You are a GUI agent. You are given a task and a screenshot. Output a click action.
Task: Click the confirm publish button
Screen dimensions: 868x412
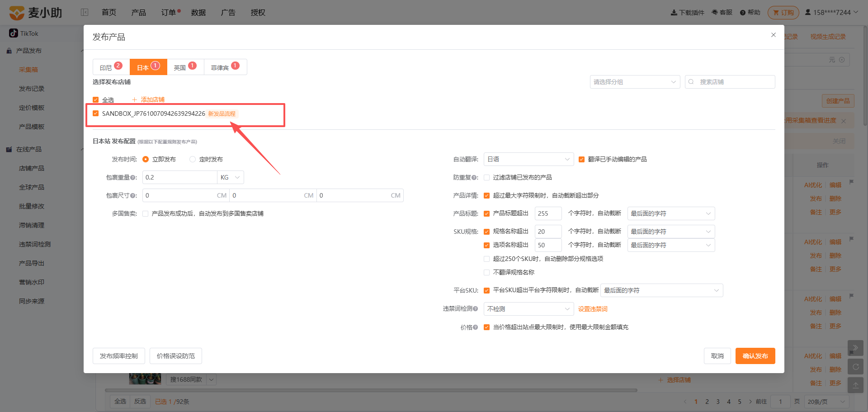pos(755,356)
